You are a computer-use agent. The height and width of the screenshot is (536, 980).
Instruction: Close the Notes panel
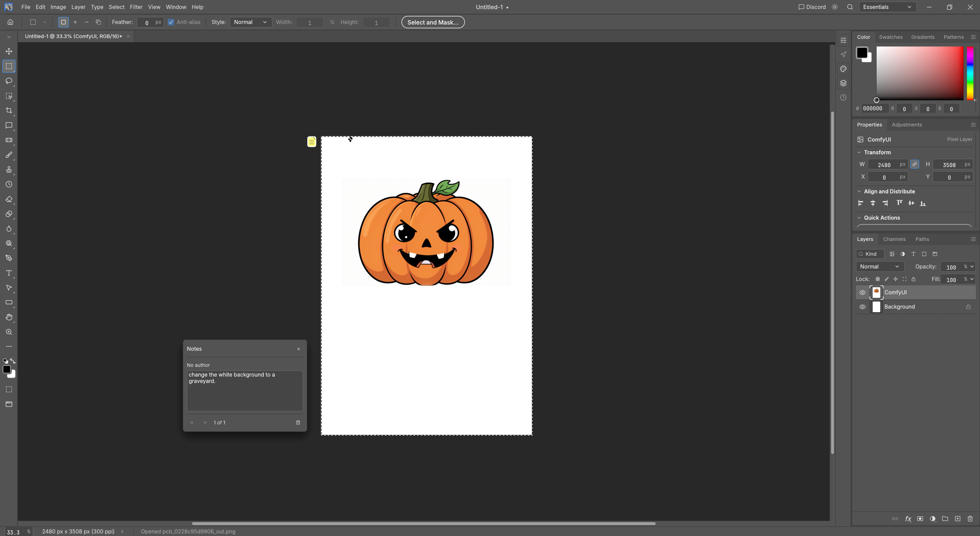(299, 349)
